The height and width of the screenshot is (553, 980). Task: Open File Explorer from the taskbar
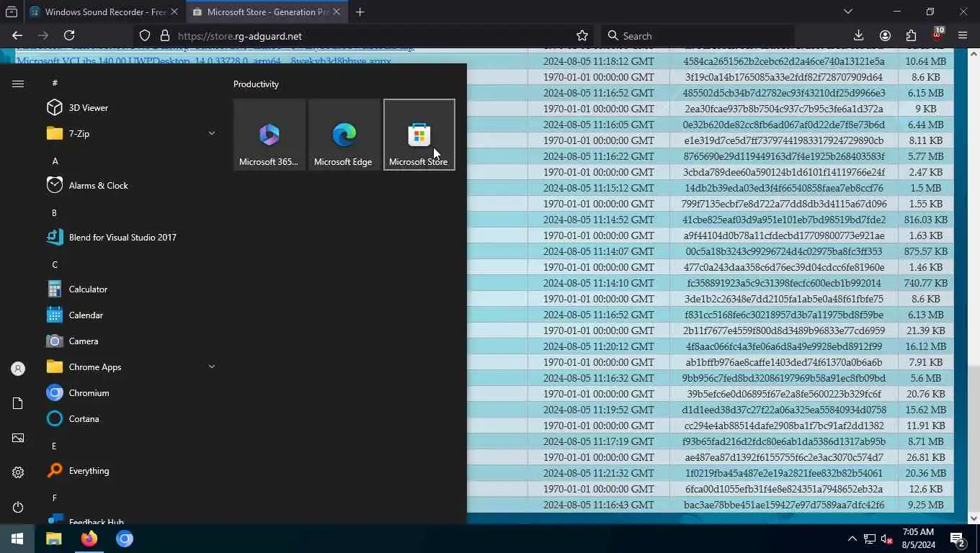(x=54, y=539)
